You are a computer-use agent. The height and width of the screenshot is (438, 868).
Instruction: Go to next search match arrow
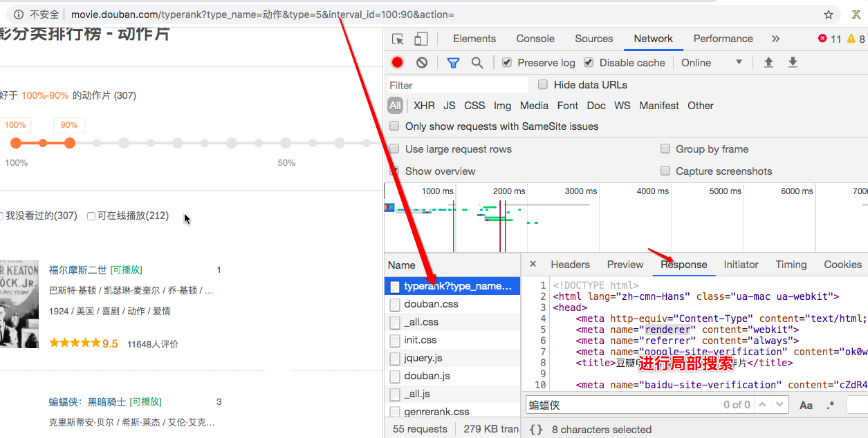tap(781, 405)
